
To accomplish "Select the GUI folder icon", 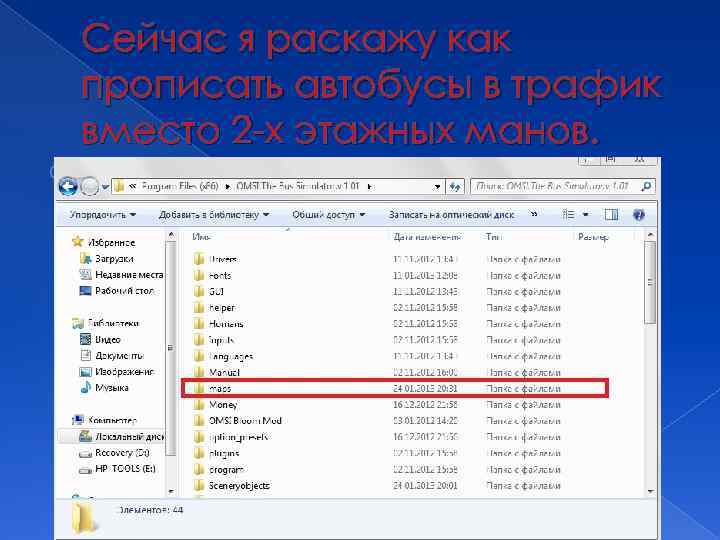I will pos(199,292).
